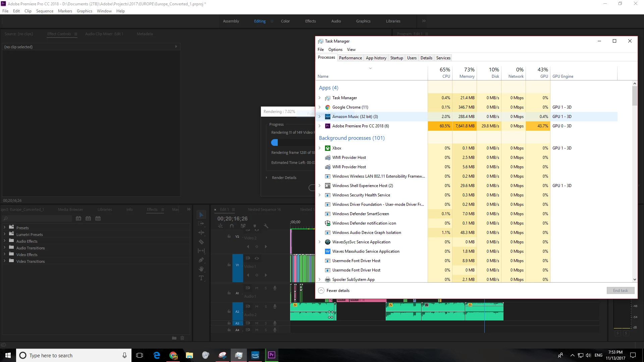Screen dimensions: 644x362
Task: Expand the Video Effects folder
Action: point(4,254)
